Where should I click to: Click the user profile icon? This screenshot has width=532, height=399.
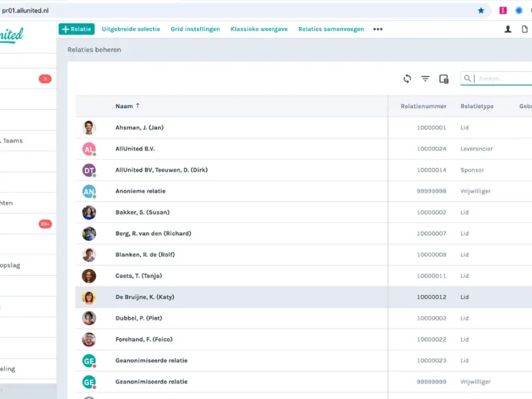pos(508,29)
